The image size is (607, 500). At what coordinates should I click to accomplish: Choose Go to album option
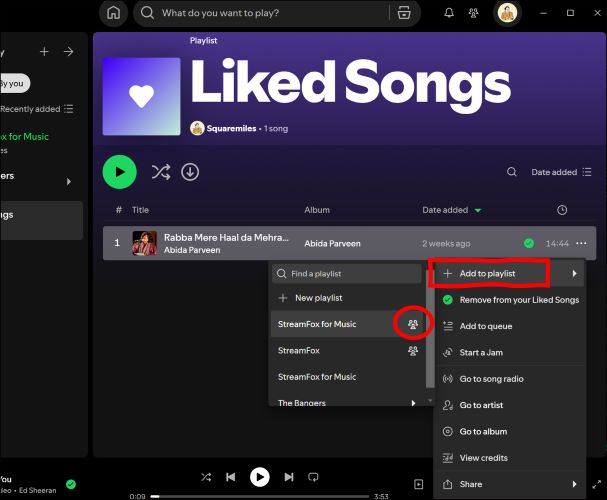tap(511, 432)
